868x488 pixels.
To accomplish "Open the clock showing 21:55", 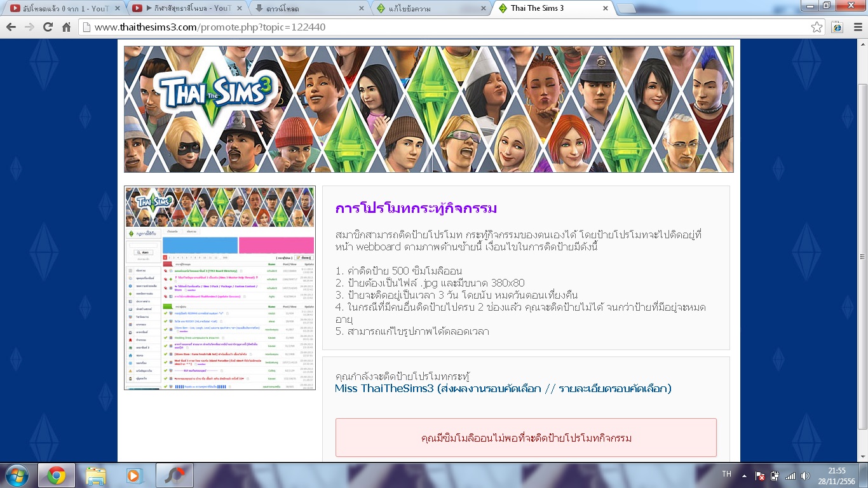I will [x=837, y=475].
